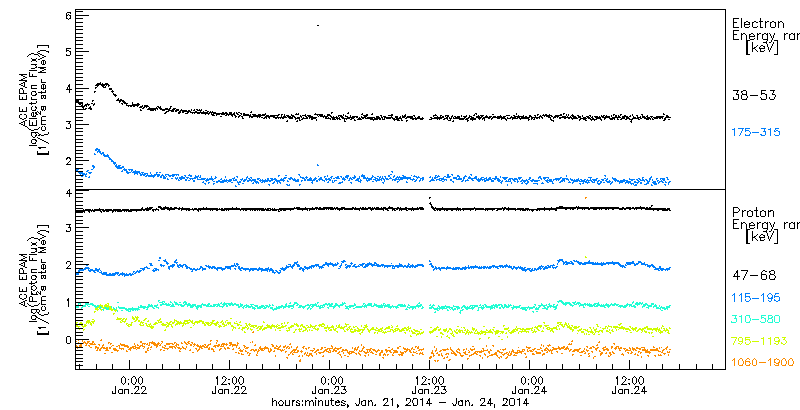Click the 38-53 electron energy label
800x410 pixels.
pos(754,95)
